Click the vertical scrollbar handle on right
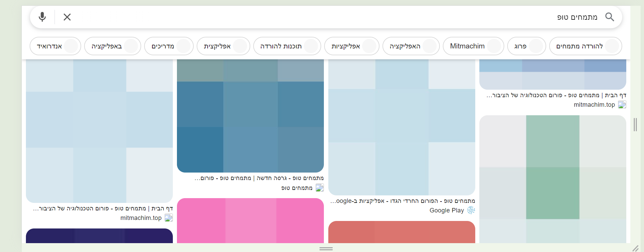The width and height of the screenshot is (644, 252). pos(635,125)
